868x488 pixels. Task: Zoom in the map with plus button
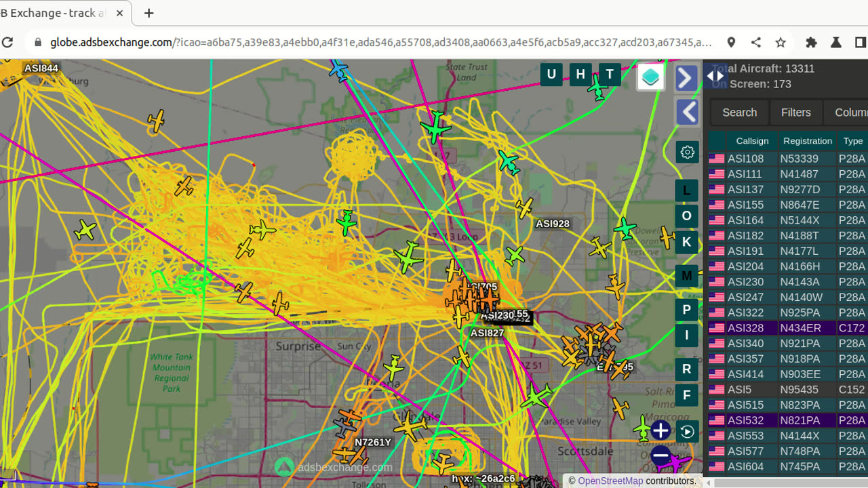[660, 430]
